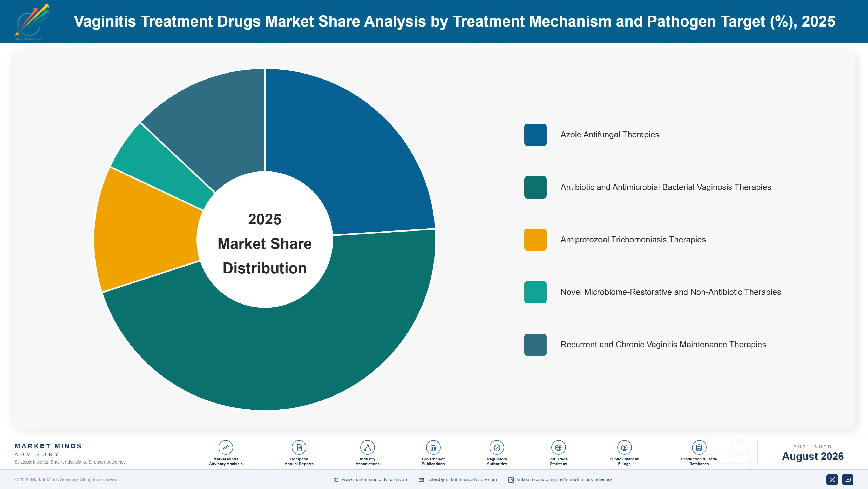Click 'Antibiotic and Antimicrobial Bacterial Vaginosis Therapies' label
The height and width of the screenshot is (489, 868).
666,187
